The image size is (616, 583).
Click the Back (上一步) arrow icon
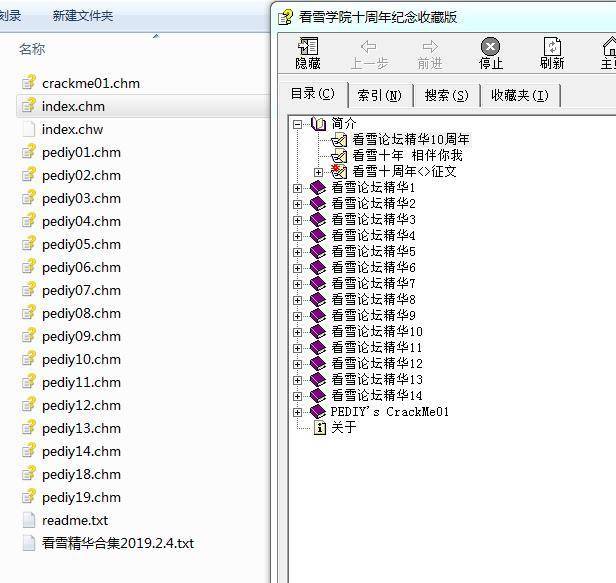tap(368, 46)
